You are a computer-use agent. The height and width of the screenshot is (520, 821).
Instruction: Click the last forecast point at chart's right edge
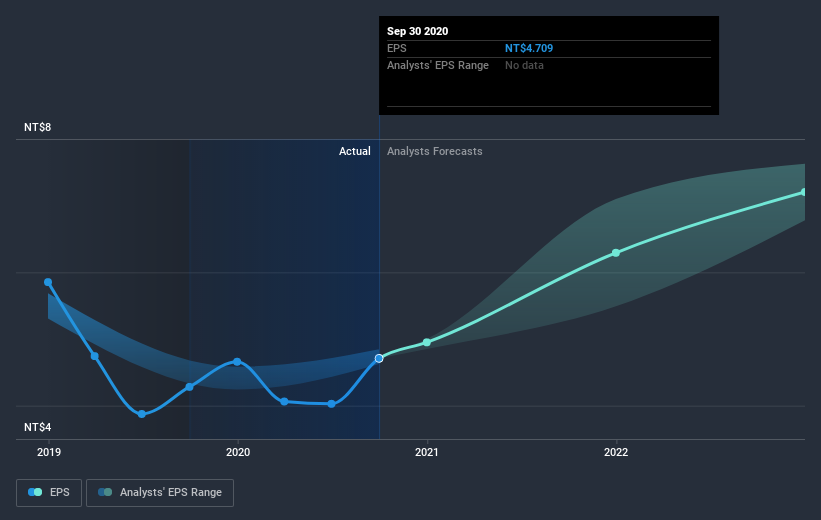(803, 192)
